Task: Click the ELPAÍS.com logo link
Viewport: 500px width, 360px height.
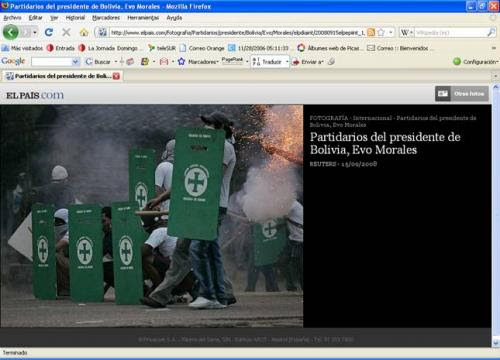Action: 35,95
